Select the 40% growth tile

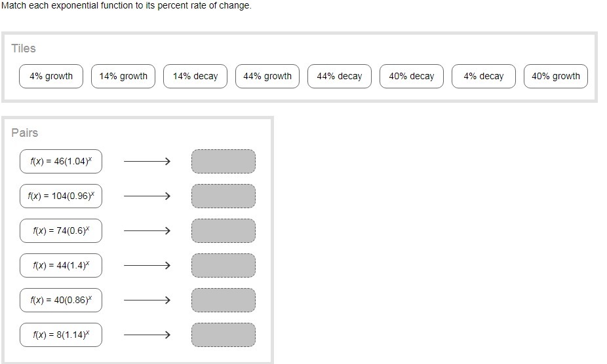pyautogui.click(x=556, y=76)
